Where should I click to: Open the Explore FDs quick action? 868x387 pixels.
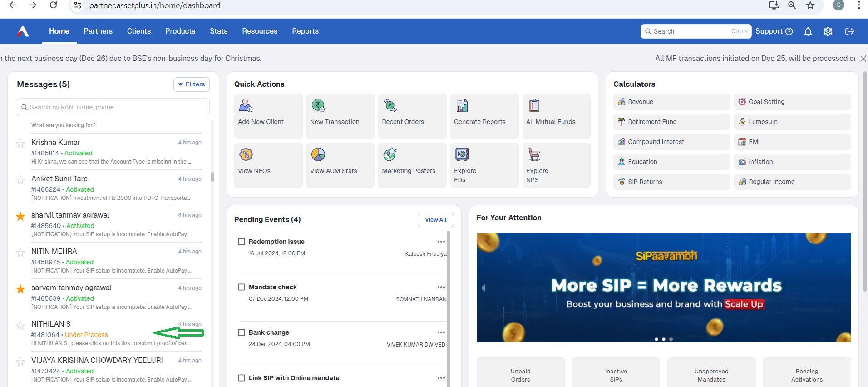484,165
